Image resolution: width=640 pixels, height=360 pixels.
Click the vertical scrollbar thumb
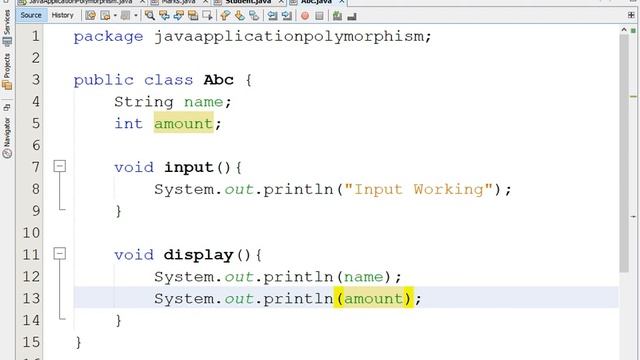point(624,153)
